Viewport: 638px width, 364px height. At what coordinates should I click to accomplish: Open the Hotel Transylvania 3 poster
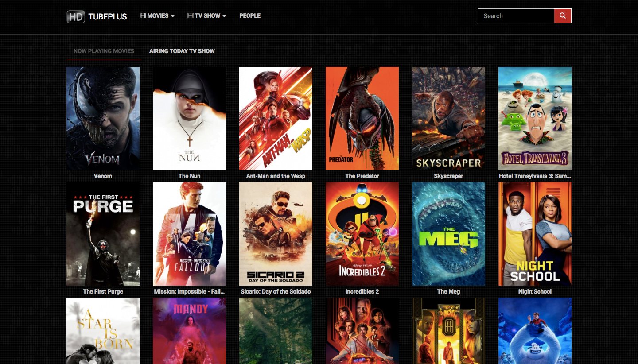coord(535,118)
